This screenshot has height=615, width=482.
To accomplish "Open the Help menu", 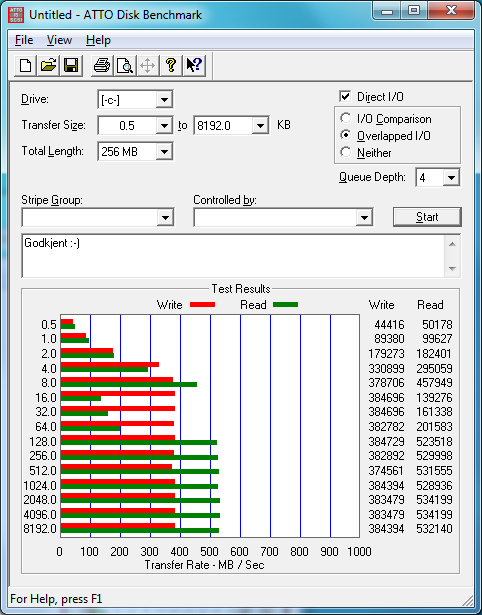I will [98, 40].
